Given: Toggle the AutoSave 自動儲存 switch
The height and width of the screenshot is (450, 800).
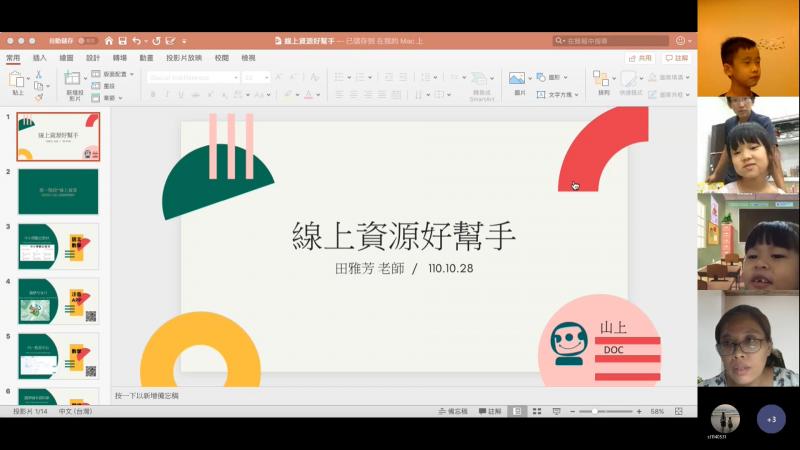Looking at the screenshot, I should tap(87, 41).
